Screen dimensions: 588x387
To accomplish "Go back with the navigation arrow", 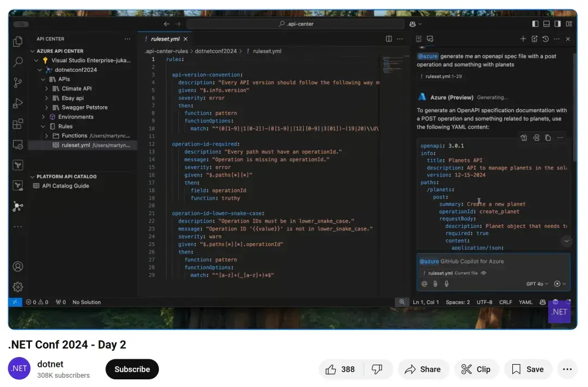I will click(167, 23).
